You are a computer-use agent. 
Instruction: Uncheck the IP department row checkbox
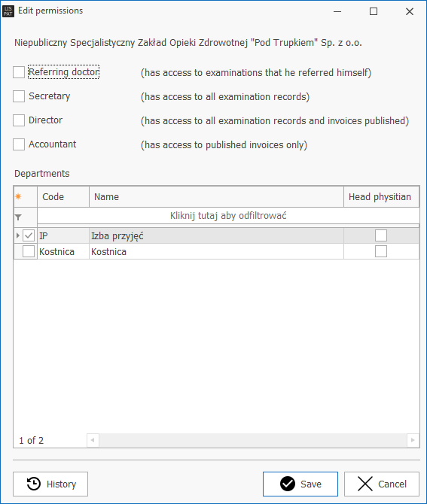coord(29,235)
